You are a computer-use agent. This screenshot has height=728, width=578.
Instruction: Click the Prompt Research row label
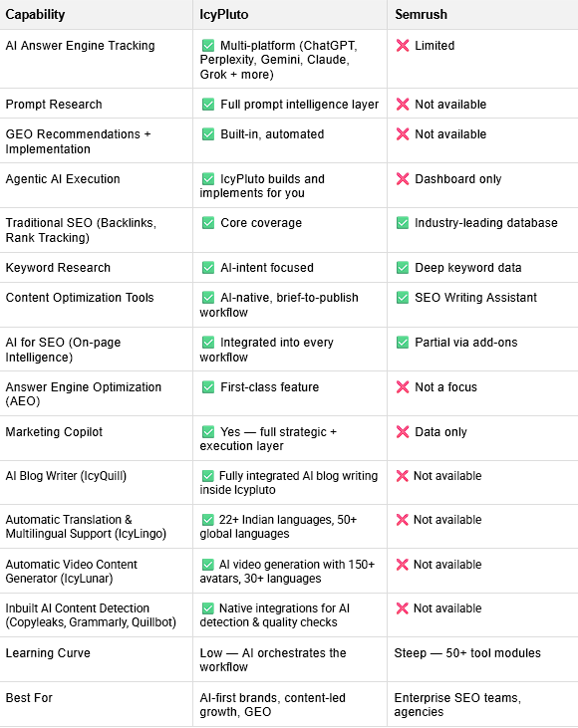point(54,104)
